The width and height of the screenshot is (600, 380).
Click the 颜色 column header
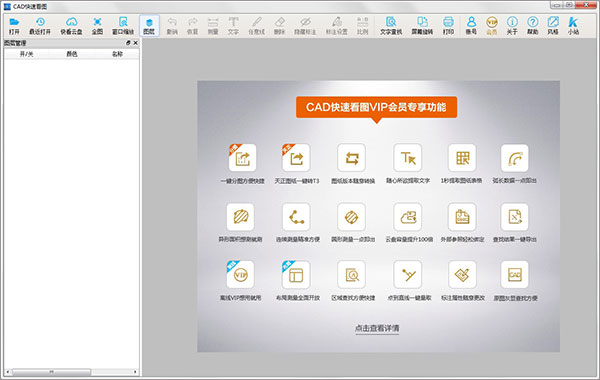[72, 54]
